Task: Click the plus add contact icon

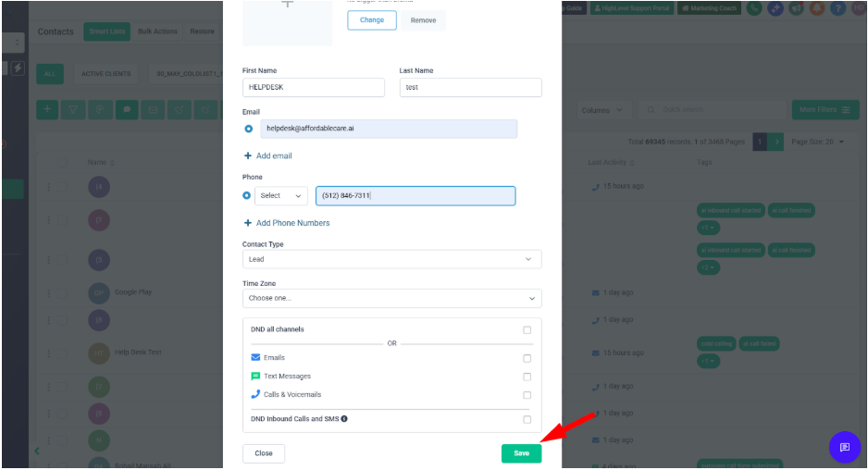Action: (48, 109)
